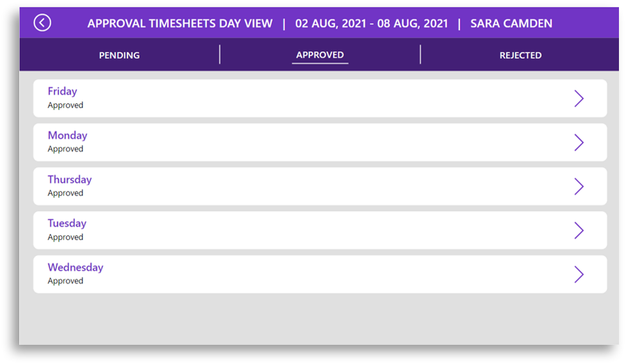Select the Friday day label

click(62, 92)
